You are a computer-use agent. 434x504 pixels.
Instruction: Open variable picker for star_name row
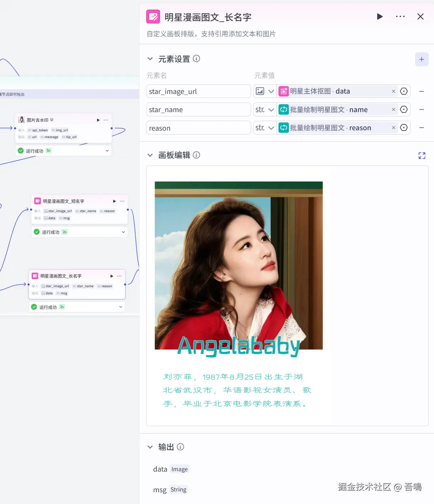pos(404,109)
